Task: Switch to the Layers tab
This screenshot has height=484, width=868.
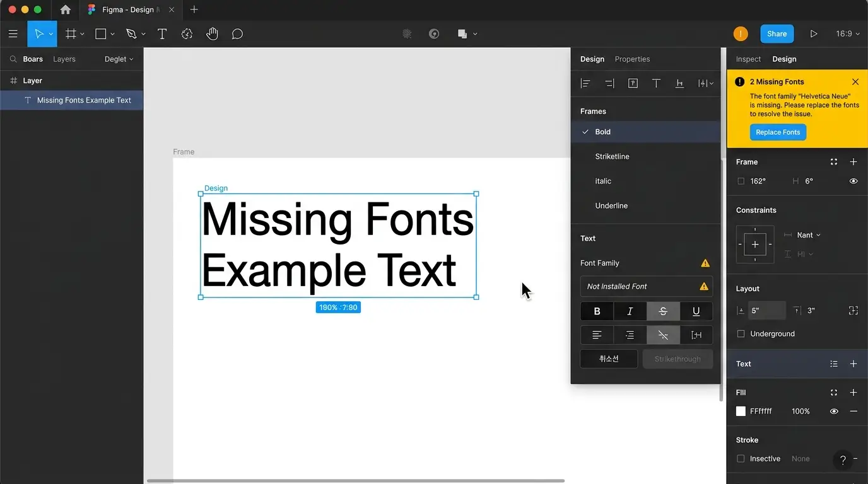Action: tap(64, 59)
